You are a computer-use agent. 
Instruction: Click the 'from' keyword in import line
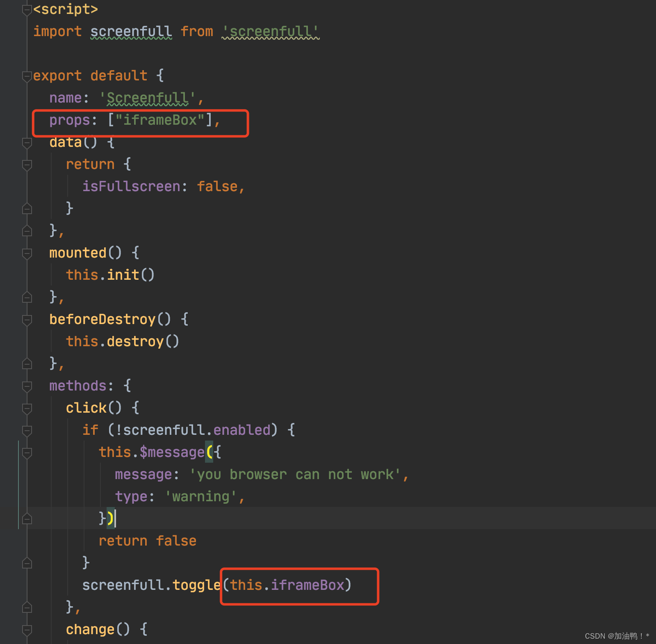click(197, 31)
